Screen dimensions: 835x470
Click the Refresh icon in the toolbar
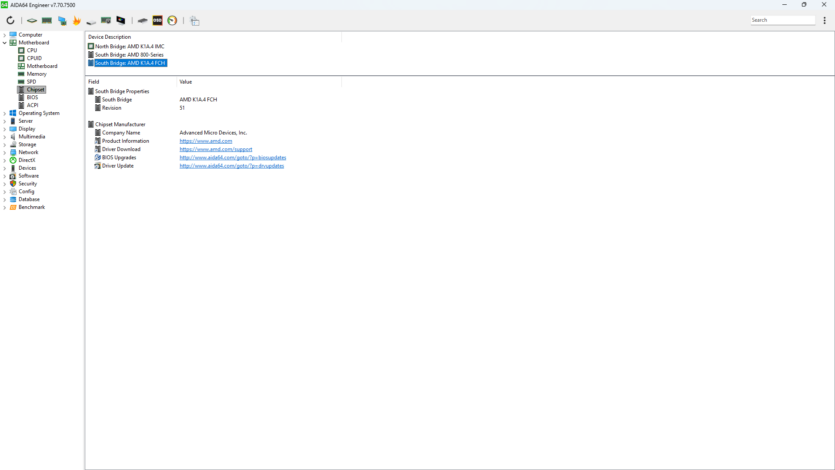coord(10,20)
